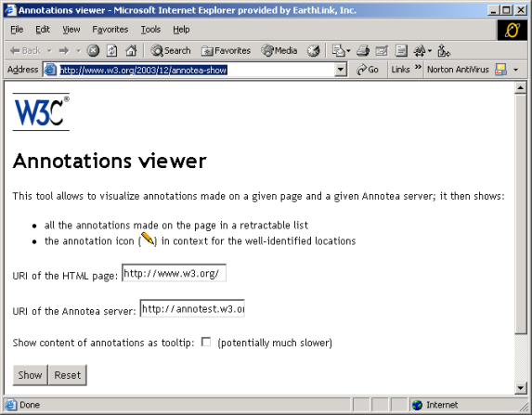Screen dimensions: 532x415
Task: Click the 'Internet' status bar text
Action: click(x=442, y=405)
